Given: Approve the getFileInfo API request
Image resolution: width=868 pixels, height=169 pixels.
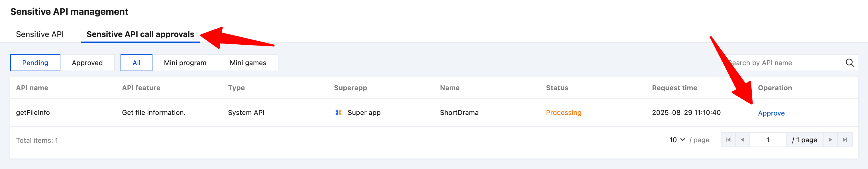Looking at the screenshot, I should (771, 113).
